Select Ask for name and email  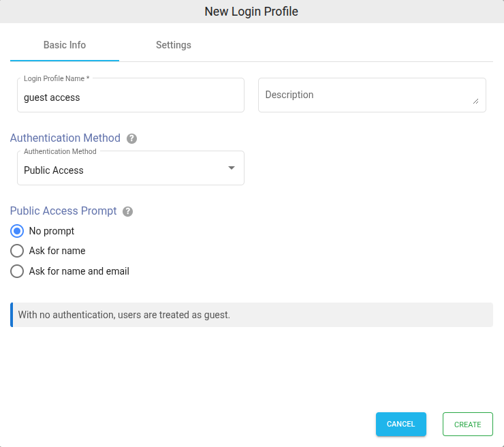click(18, 271)
